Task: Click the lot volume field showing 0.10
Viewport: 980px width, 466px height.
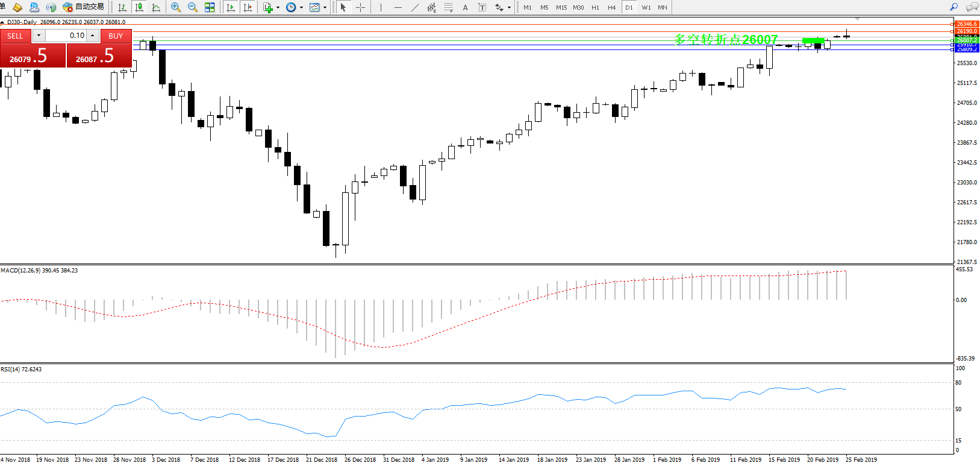Action: point(66,36)
